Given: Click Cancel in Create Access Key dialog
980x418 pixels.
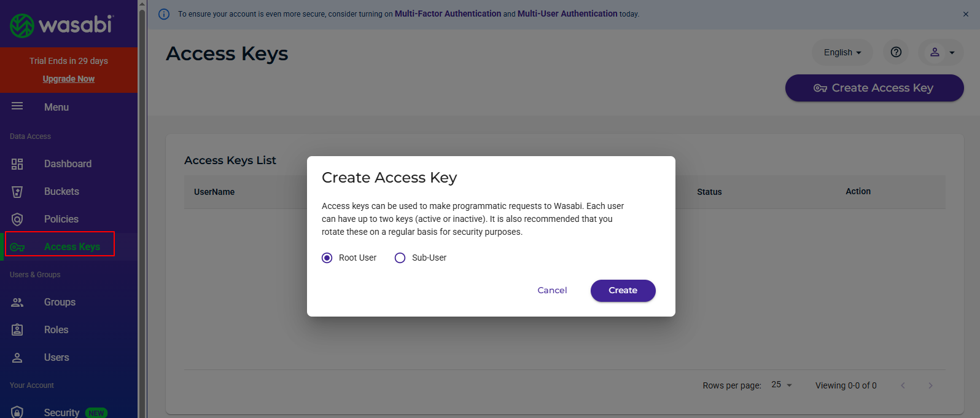Looking at the screenshot, I should point(552,290).
